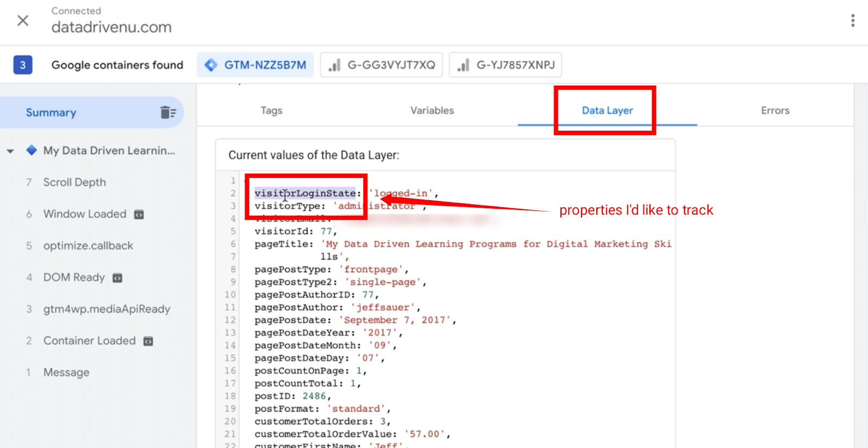The height and width of the screenshot is (448, 868).
Task: Click the pagePostAuthorID line
Action: coord(316,295)
